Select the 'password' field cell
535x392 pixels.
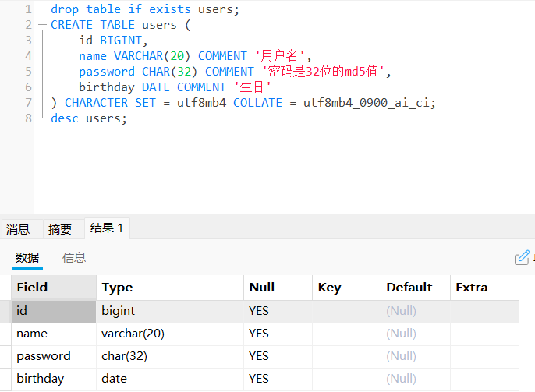click(54, 357)
